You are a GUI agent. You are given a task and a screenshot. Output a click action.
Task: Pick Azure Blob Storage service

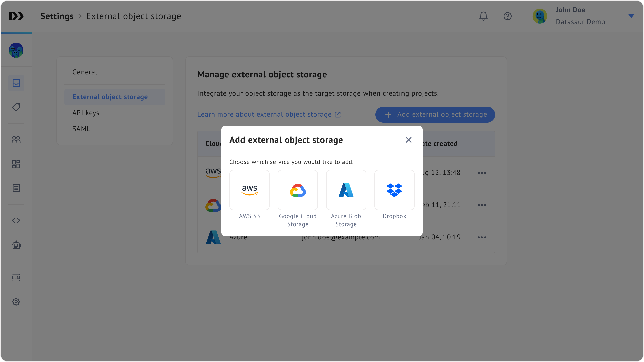[346, 190]
